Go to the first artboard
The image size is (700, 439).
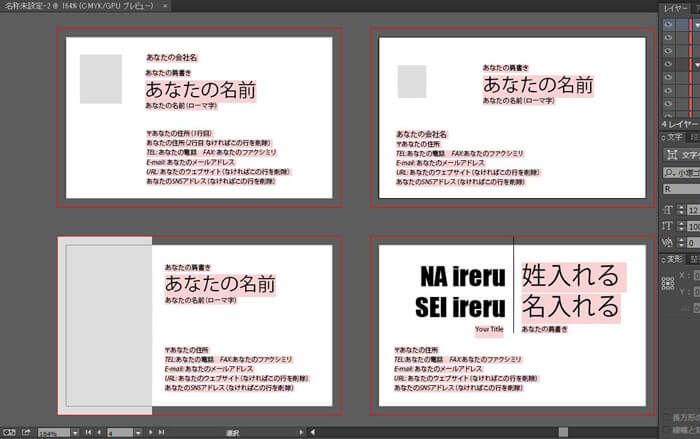[x=88, y=432]
